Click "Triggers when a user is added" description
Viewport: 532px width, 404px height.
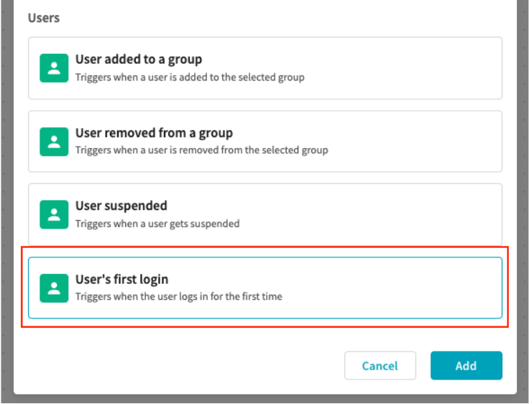tap(190, 77)
